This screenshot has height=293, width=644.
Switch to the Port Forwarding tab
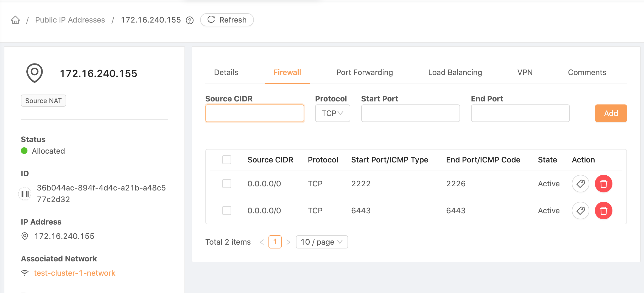point(365,72)
